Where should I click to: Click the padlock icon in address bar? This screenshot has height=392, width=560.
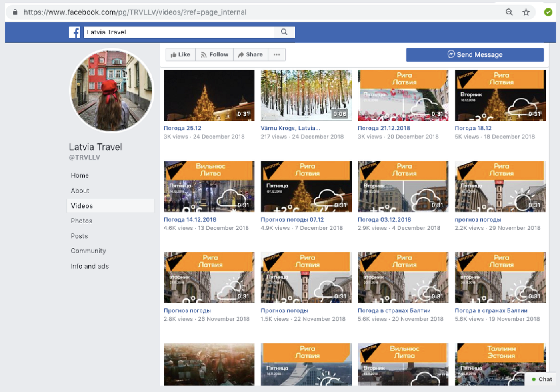coord(15,12)
